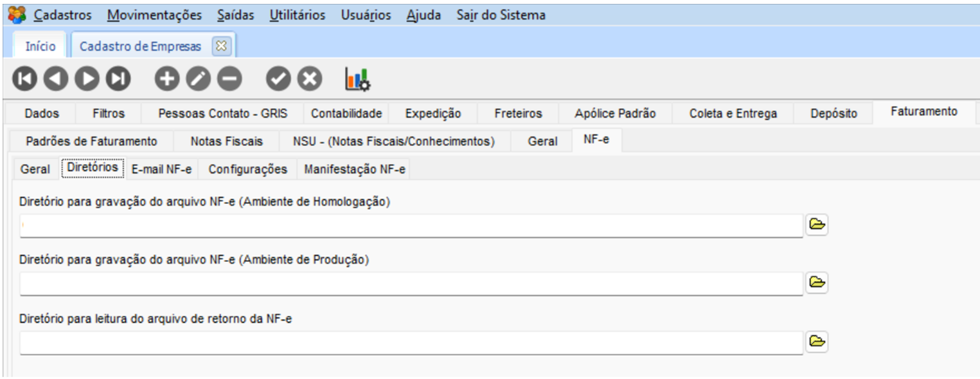Screen dimensions: 980x379
Task: Edit record using the pencil icon
Action: (x=198, y=79)
